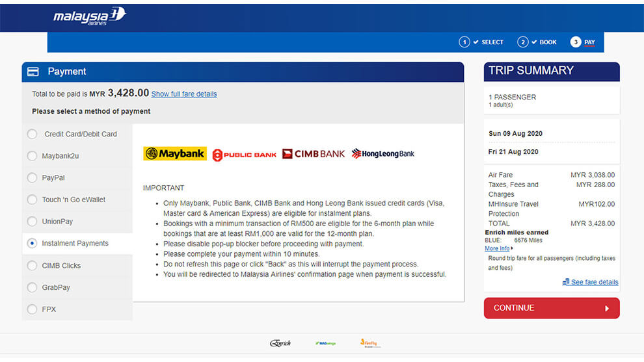Go to the BOOK step
The width and height of the screenshot is (644, 362).
[548, 42]
